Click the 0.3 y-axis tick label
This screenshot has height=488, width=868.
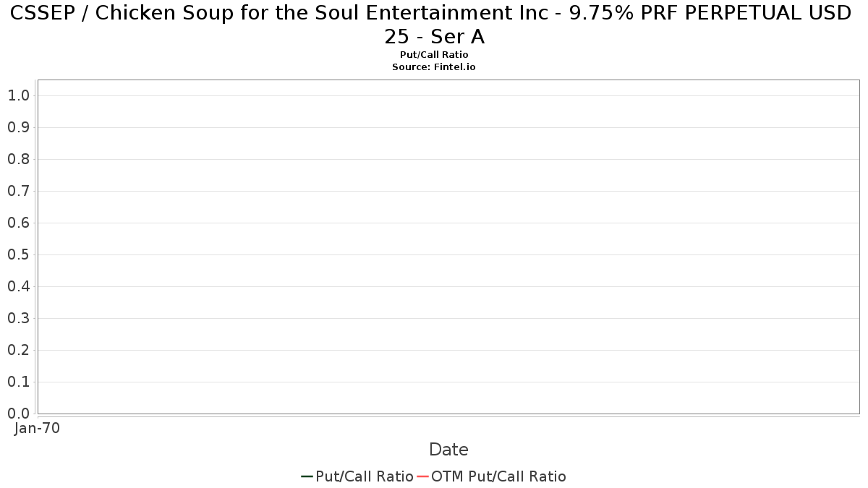click(x=18, y=318)
